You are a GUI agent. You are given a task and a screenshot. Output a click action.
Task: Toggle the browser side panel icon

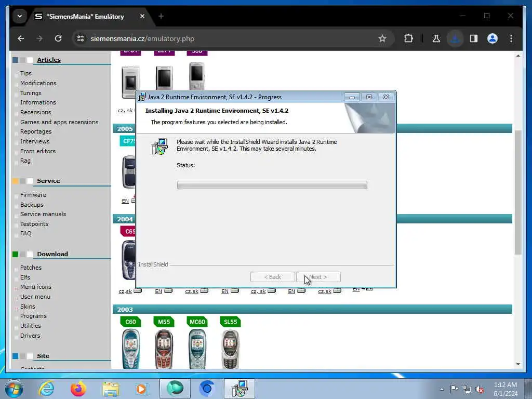(x=474, y=38)
